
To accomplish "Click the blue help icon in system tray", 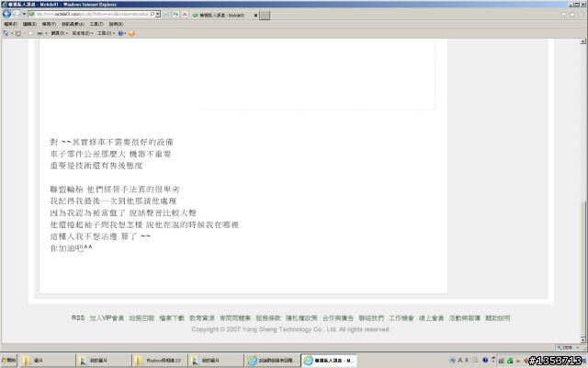I will 485,360.
